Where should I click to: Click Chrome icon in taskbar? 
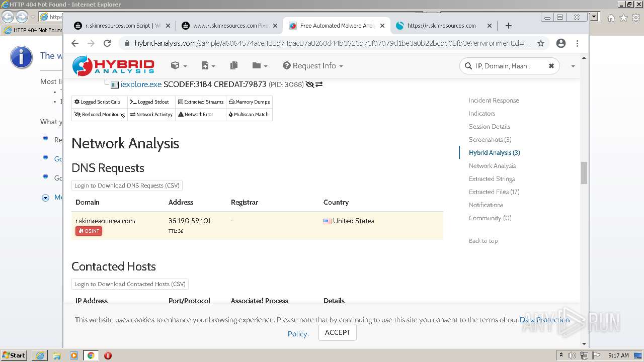click(x=91, y=355)
